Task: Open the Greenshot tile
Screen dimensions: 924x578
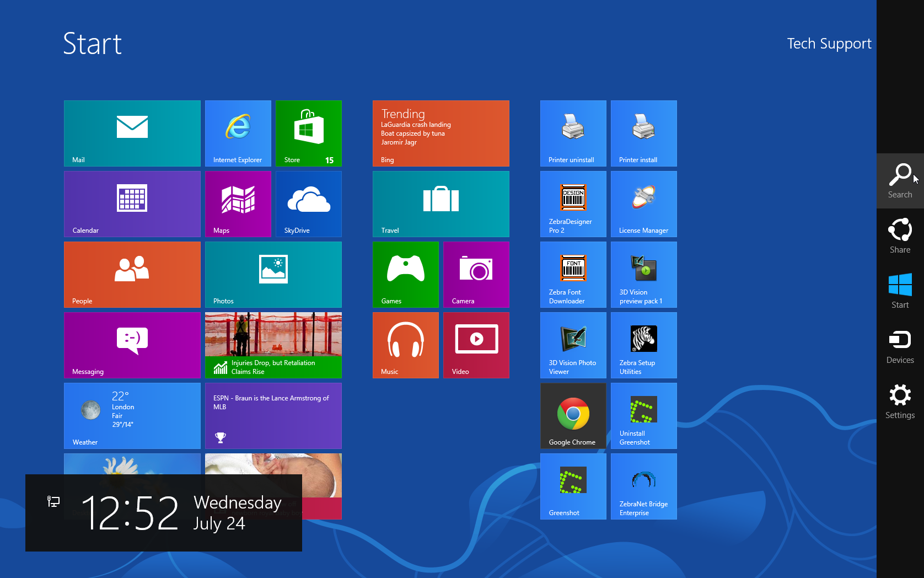Action: (x=573, y=486)
